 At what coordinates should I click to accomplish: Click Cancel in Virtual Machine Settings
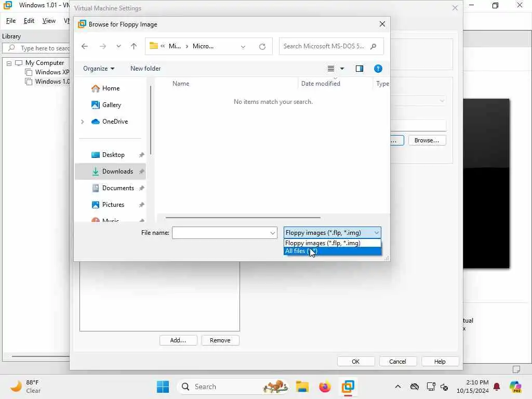tap(397, 362)
